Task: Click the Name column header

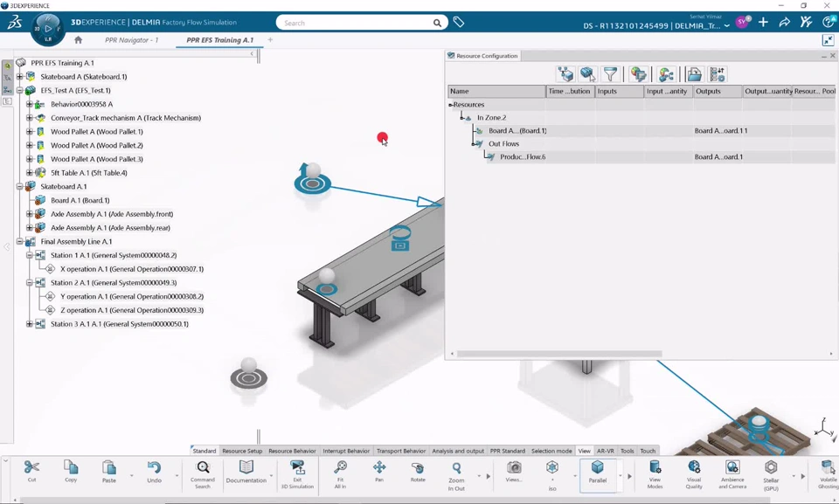Action: click(x=496, y=92)
